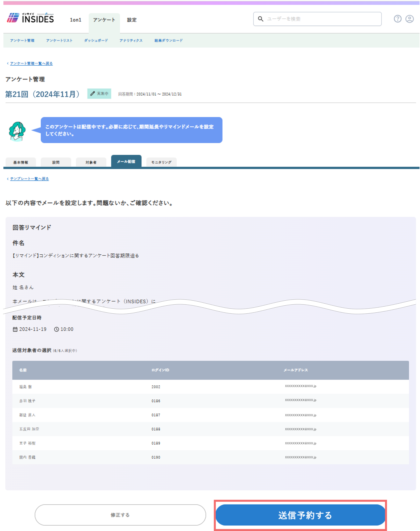
Task: Click login ID 0186 cell
Action: click(156, 401)
